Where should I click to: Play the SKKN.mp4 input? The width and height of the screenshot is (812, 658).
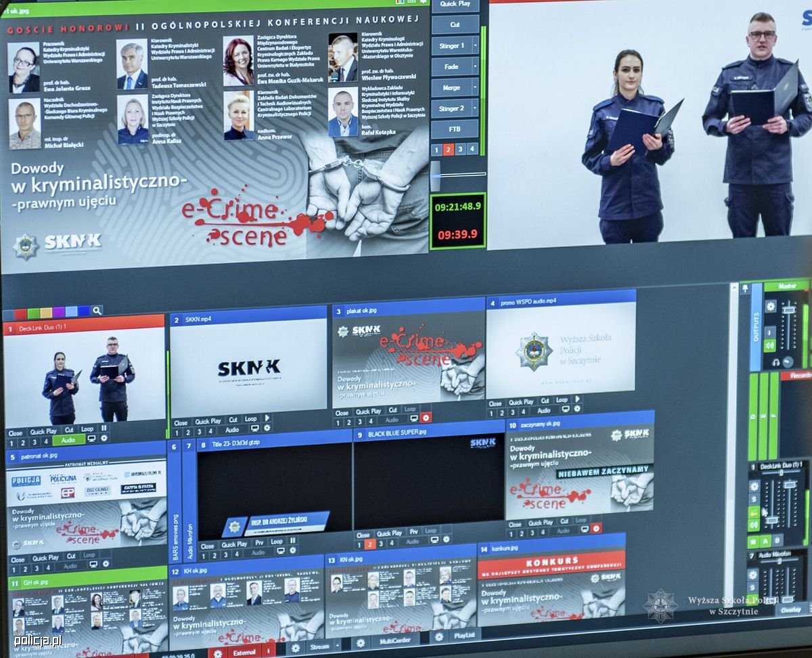267,418
